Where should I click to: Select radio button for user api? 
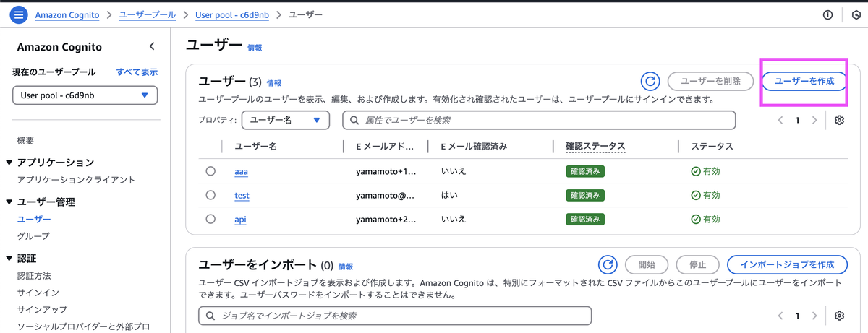[210, 219]
